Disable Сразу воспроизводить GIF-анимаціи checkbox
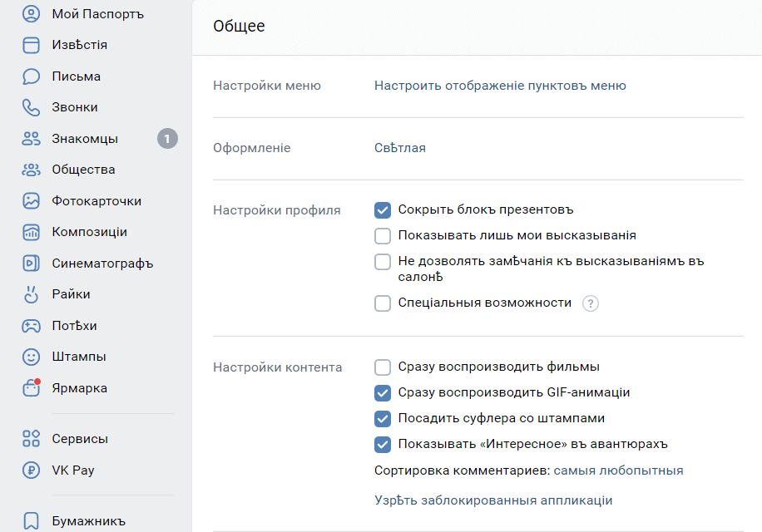Image resolution: width=762 pixels, height=532 pixels. [383, 392]
